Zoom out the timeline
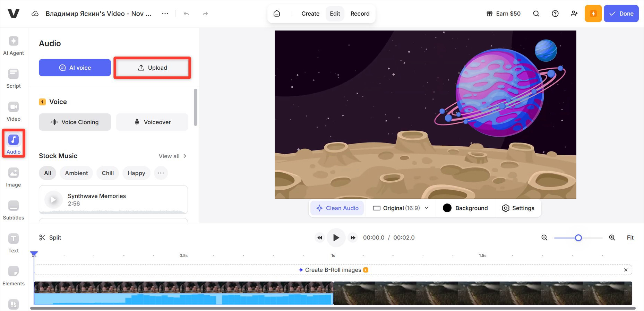644x311 pixels. coord(544,237)
